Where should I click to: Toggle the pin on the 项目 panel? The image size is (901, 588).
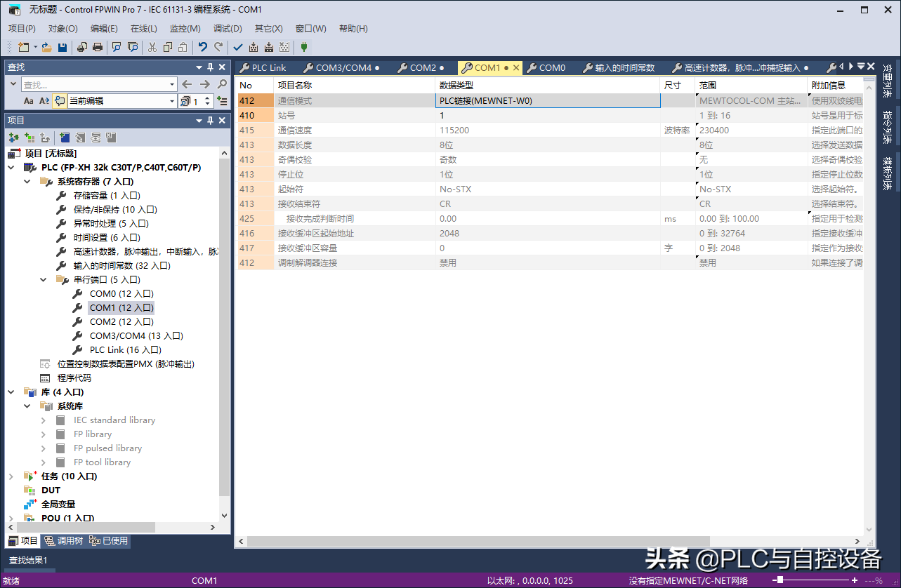point(210,120)
